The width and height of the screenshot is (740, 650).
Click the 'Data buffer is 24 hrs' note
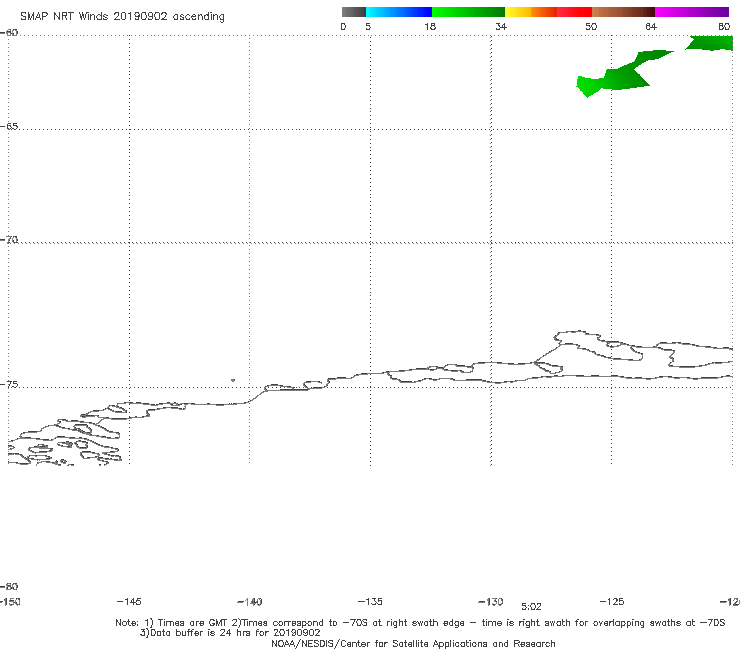tap(230, 633)
